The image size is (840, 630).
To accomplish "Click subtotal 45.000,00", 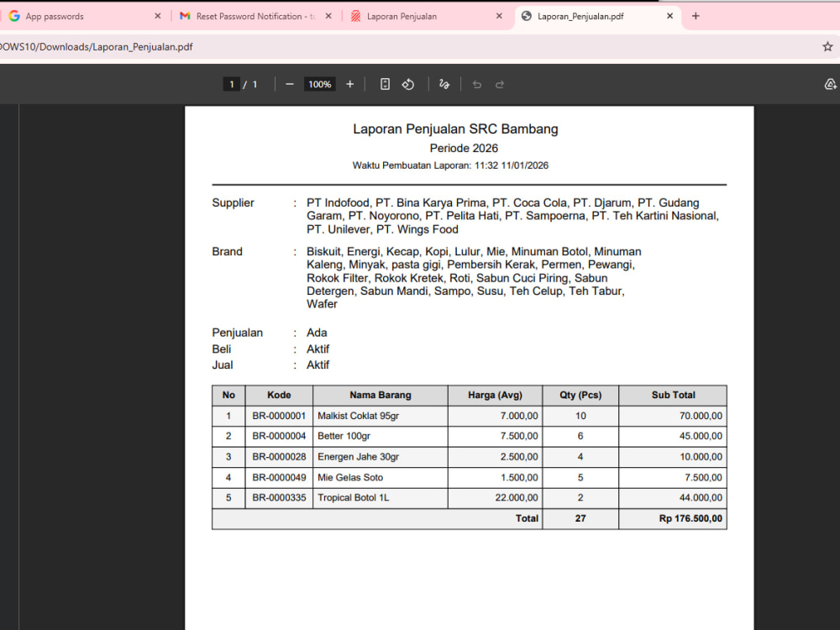I will [x=701, y=436].
